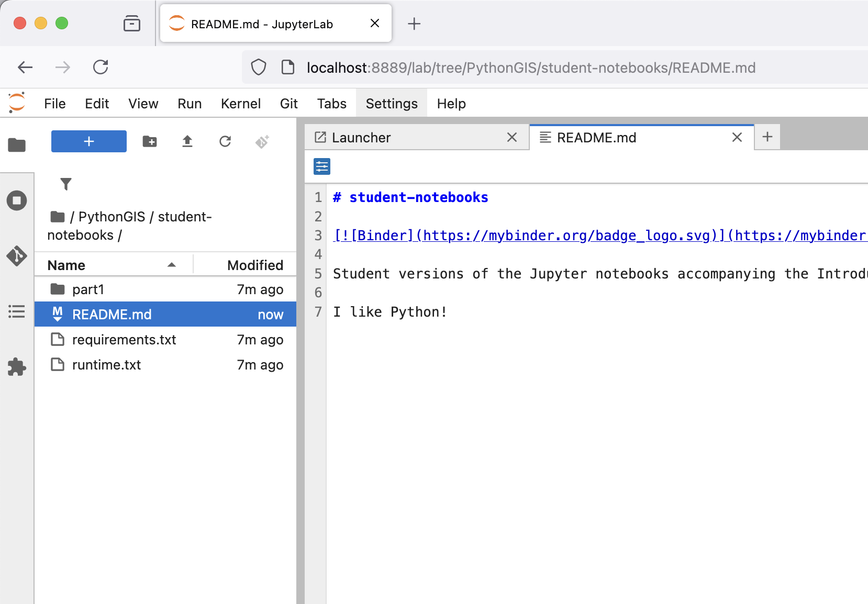The width and height of the screenshot is (868, 604).
Task: Click the Git clone repository icon
Action: (x=262, y=141)
